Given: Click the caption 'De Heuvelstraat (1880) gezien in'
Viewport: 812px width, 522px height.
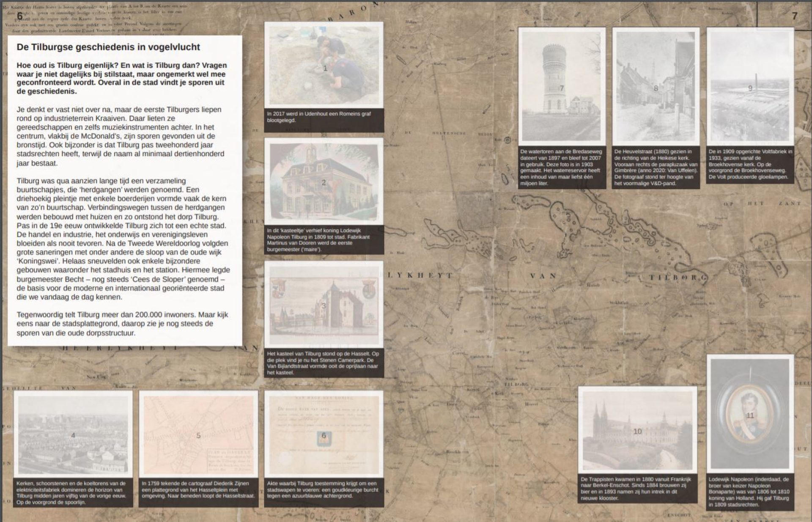Looking at the screenshot, I should [x=656, y=168].
